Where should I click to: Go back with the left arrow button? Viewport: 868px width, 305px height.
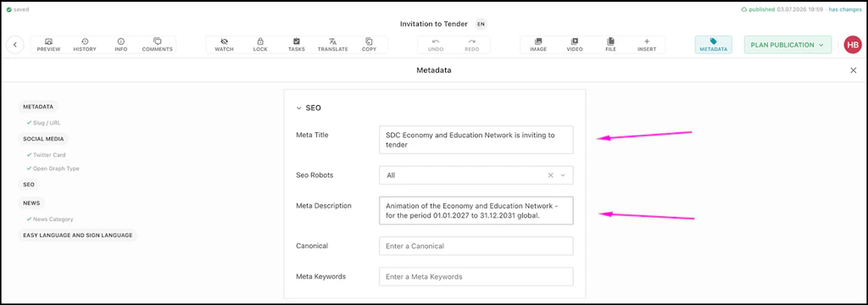(x=15, y=45)
